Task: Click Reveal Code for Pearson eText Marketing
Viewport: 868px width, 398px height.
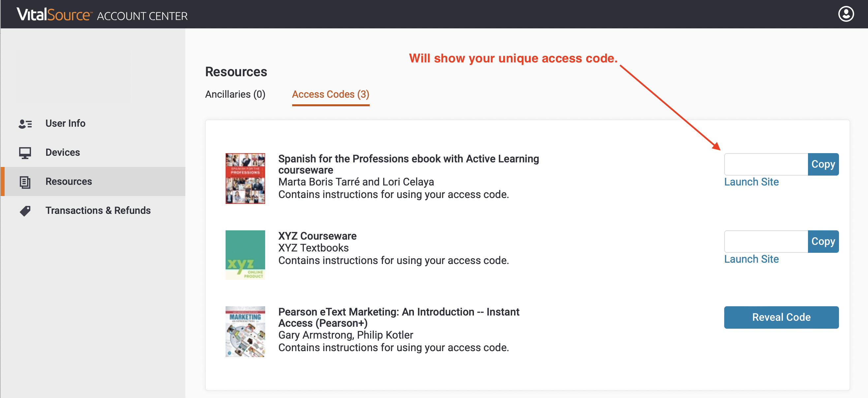Action: point(781,317)
